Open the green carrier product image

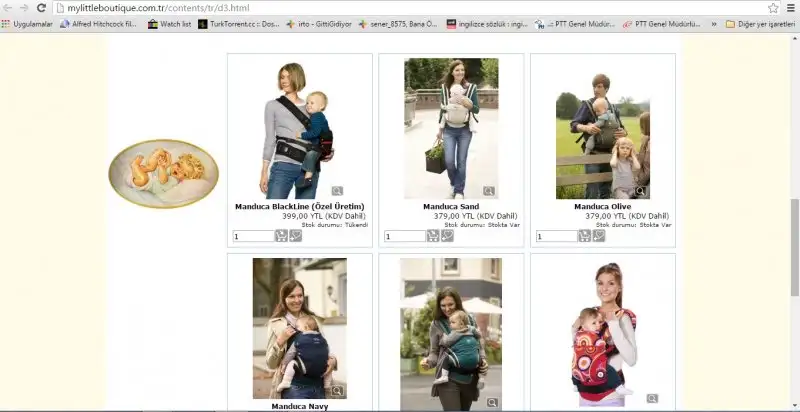click(451, 334)
